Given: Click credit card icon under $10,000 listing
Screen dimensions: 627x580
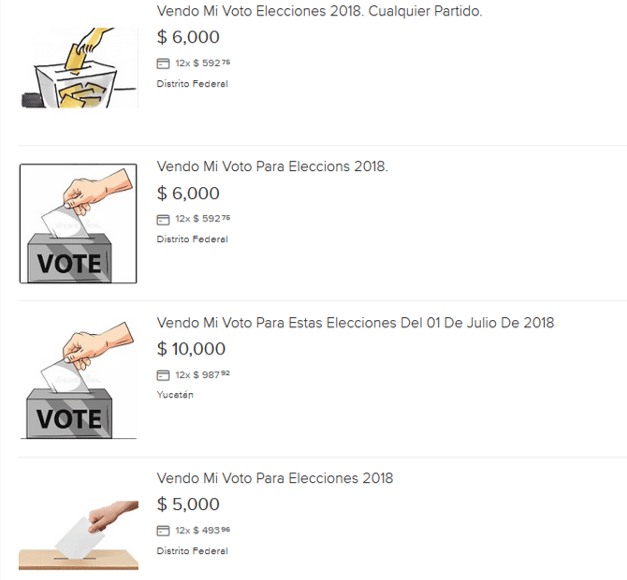Looking at the screenshot, I should [x=163, y=375].
